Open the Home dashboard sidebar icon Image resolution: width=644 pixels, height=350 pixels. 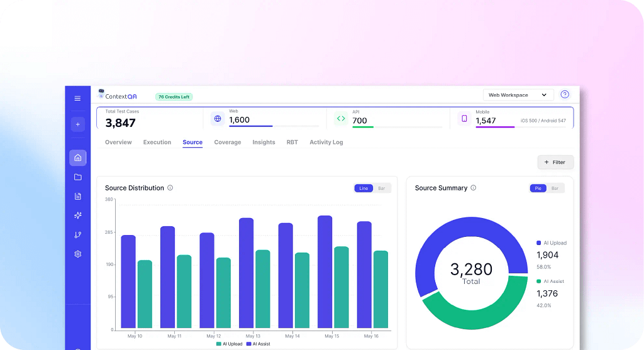pos(77,158)
